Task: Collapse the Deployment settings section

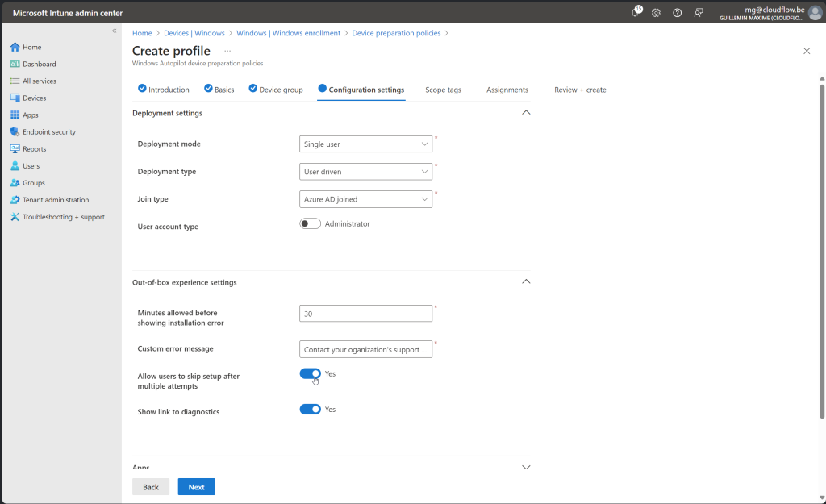Action: [526, 113]
